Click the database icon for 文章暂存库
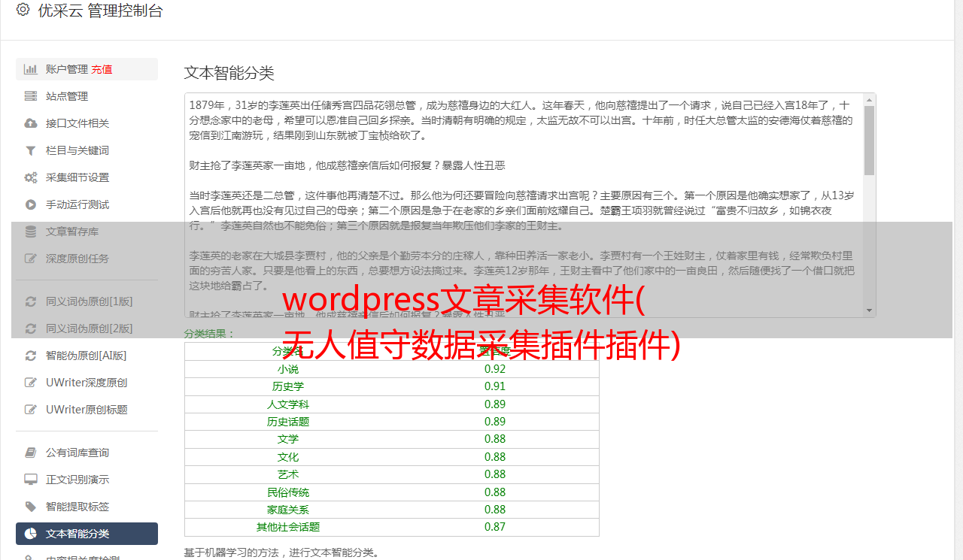Viewport: 963px width, 560px height. tap(31, 232)
